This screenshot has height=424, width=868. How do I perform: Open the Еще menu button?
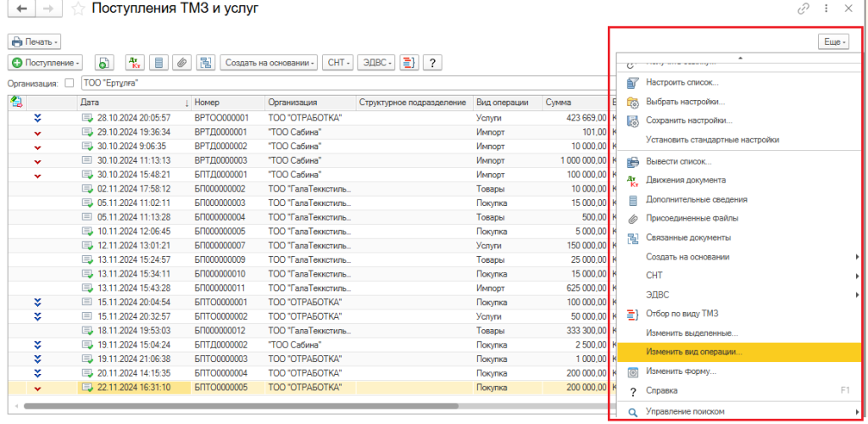[832, 42]
